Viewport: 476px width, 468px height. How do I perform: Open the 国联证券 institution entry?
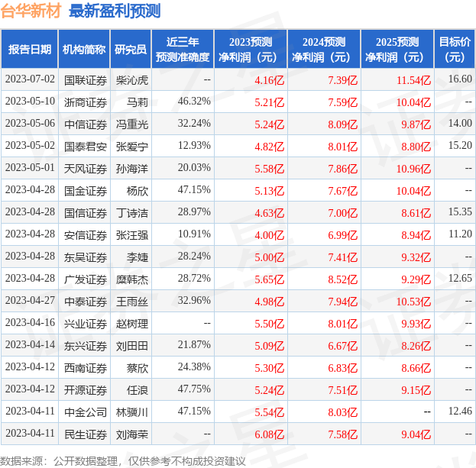85,79
